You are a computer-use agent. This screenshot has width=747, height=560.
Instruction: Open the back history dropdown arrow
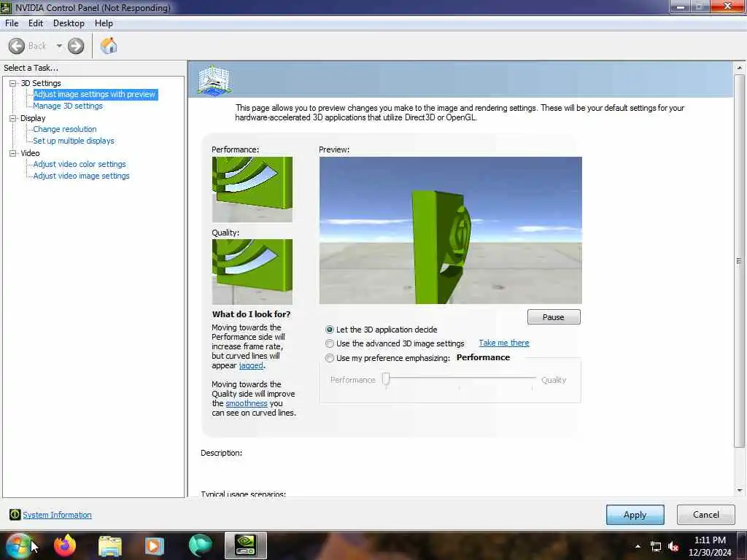tap(59, 46)
